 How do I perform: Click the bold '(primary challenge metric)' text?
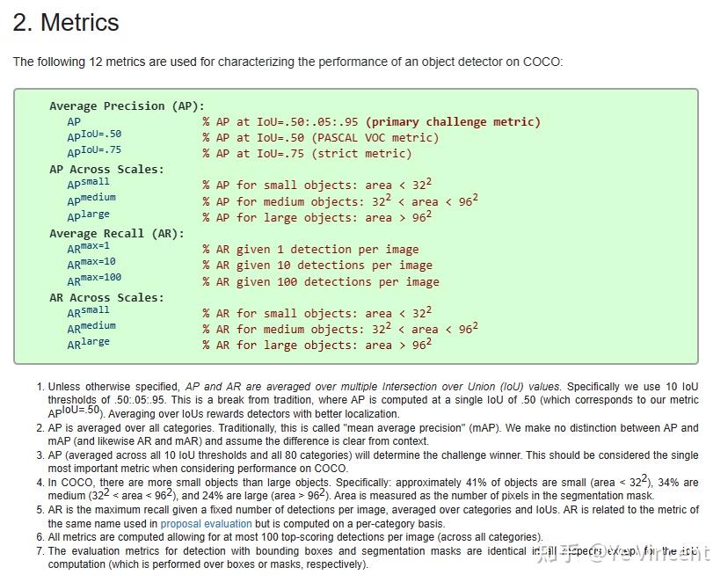coord(453,122)
